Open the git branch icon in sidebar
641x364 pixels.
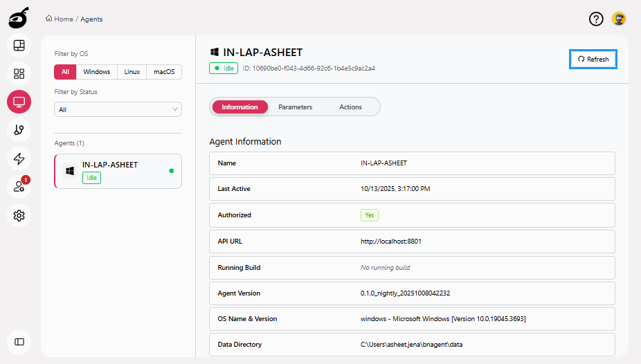pos(19,130)
